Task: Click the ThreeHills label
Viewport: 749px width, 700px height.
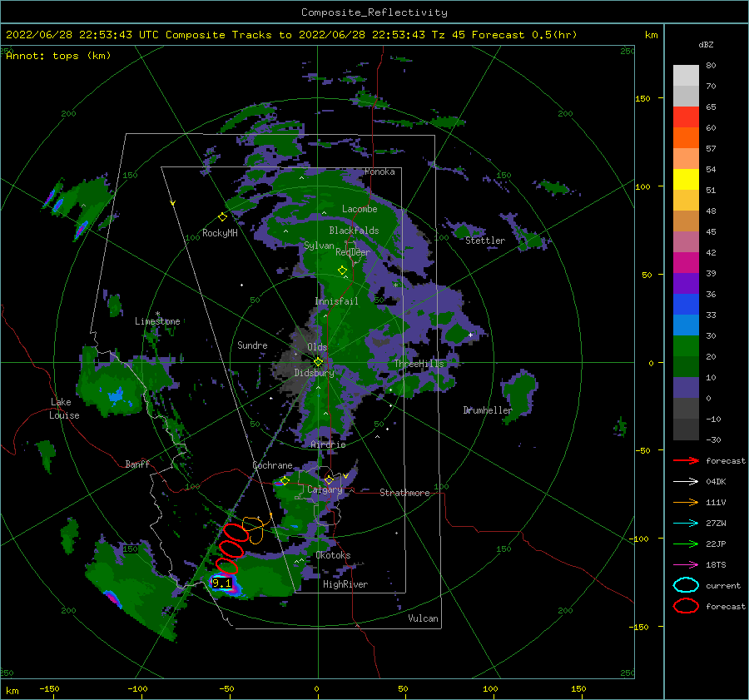Action: click(419, 364)
